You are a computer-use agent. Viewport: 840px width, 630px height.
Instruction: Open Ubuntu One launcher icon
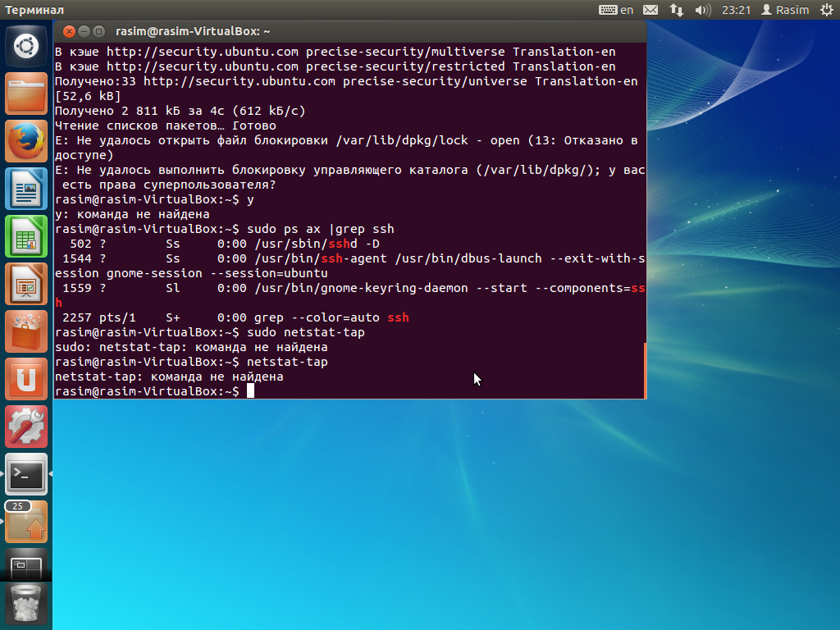click(26, 379)
